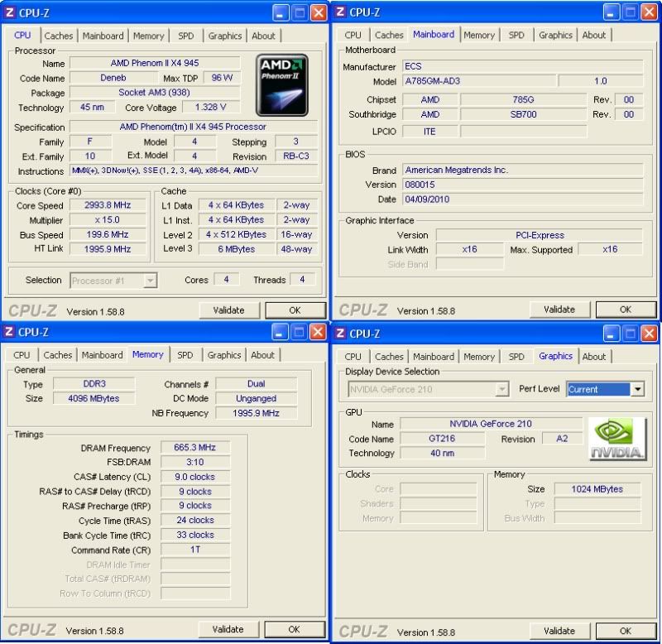Open SPD tab in the Memory window
This screenshot has height=644, width=662.
185,355
